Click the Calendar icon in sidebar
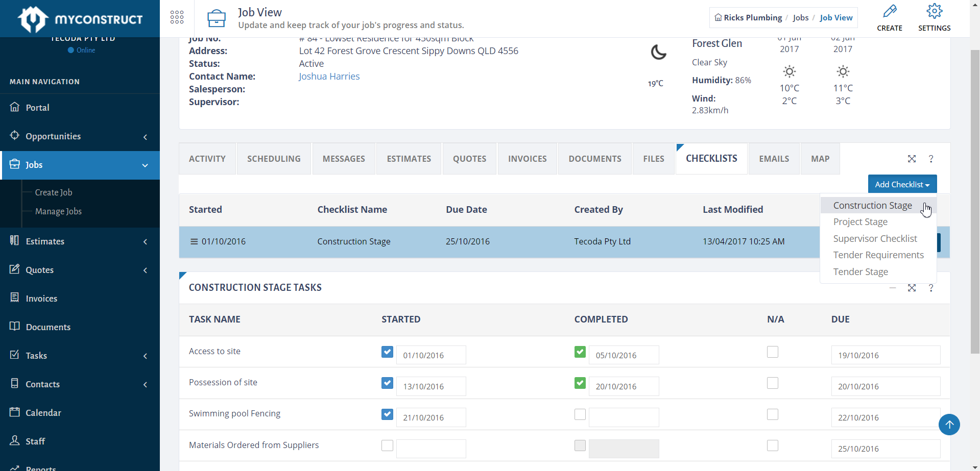The width and height of the screenshot is (980, 471). pyautogui.click(x=15, y=412)
